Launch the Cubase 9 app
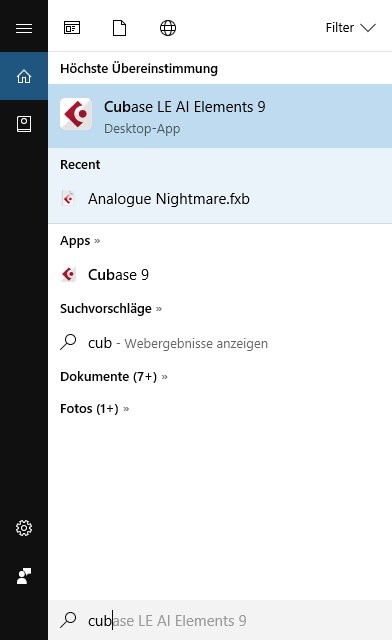This screenshot has height=640, width=392. tap(220, 275)
